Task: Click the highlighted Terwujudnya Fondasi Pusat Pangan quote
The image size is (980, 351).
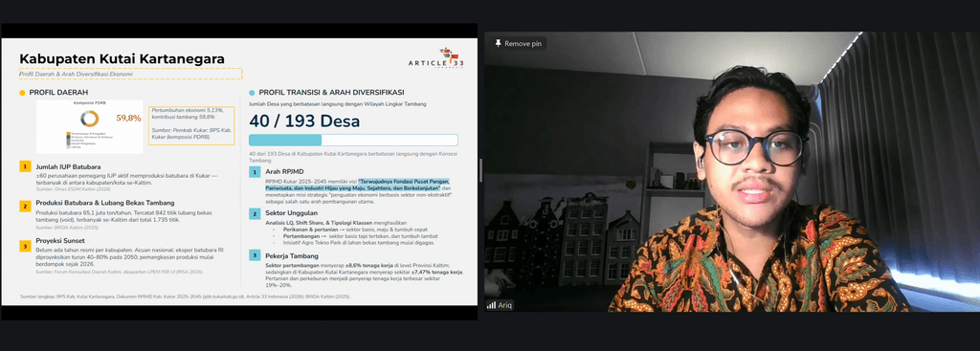Action: (x=358, y=185)
